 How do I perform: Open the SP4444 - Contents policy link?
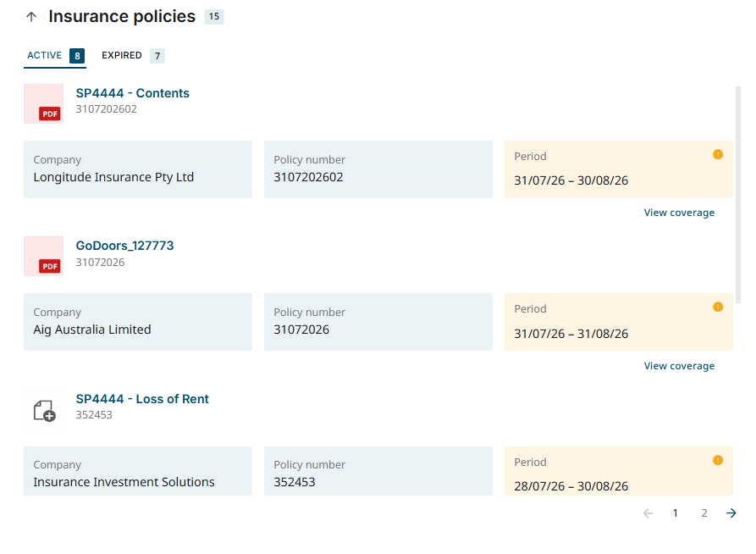click(x=133, y=93)
